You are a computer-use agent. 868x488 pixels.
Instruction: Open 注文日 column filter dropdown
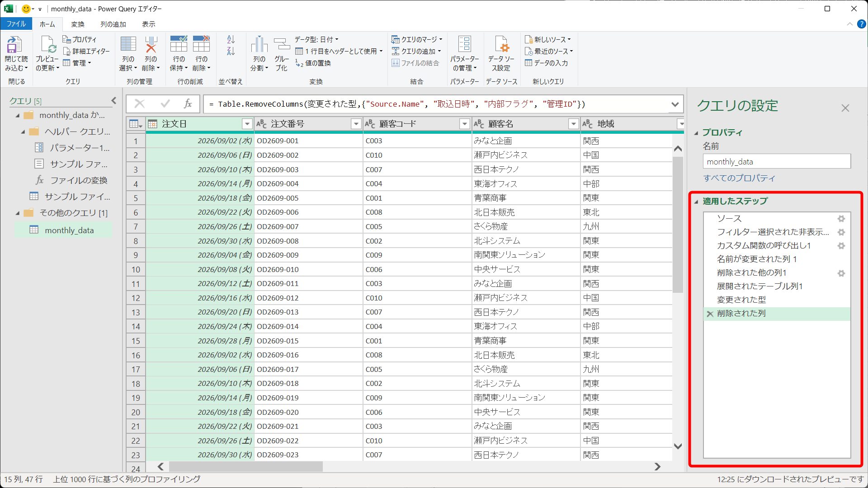click(247, 124)
